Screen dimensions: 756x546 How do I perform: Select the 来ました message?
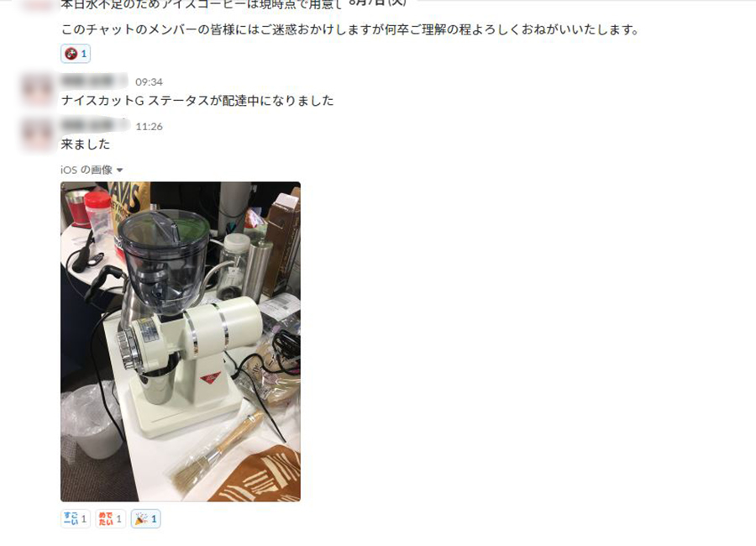click(86, 144)
